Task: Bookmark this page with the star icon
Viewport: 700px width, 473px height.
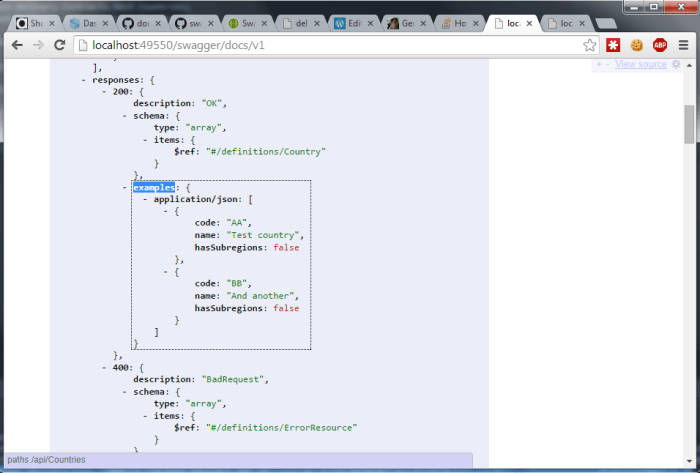Action: pos(590,45)
